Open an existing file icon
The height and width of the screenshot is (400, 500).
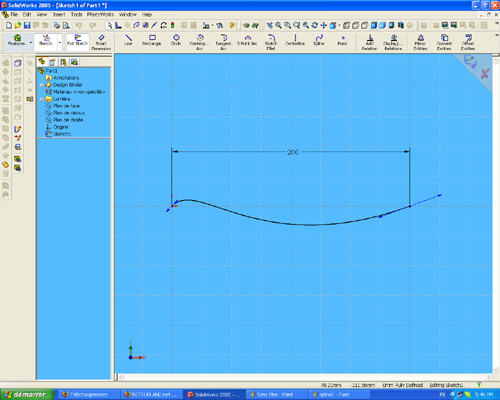(18, 25)
